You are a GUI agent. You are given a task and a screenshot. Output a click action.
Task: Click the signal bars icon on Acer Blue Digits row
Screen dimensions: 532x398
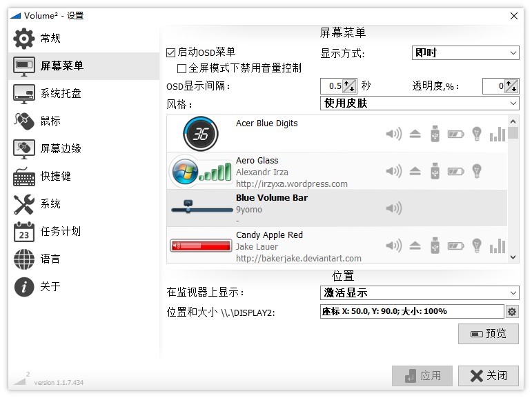tap(497, 134)
